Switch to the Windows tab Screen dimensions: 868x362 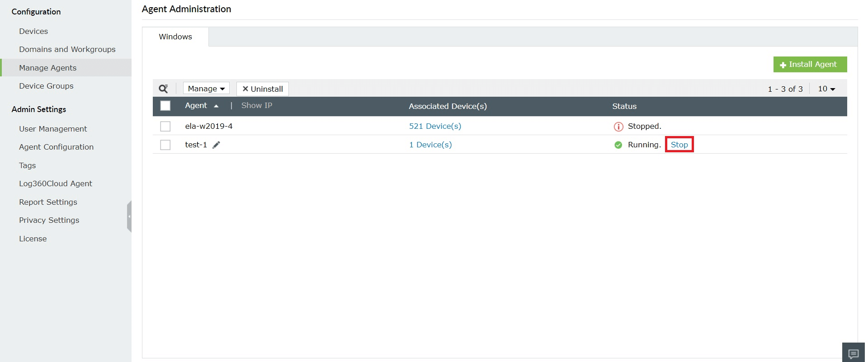click(175, 37)
